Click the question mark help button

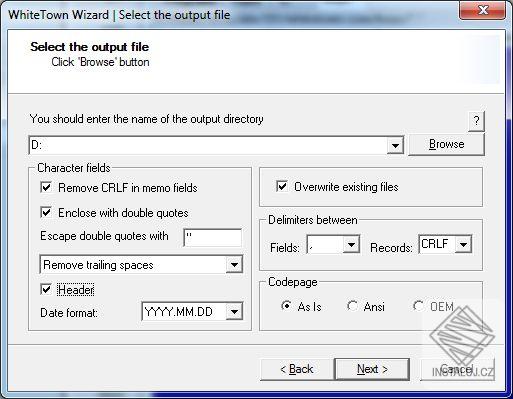[476, 121]
